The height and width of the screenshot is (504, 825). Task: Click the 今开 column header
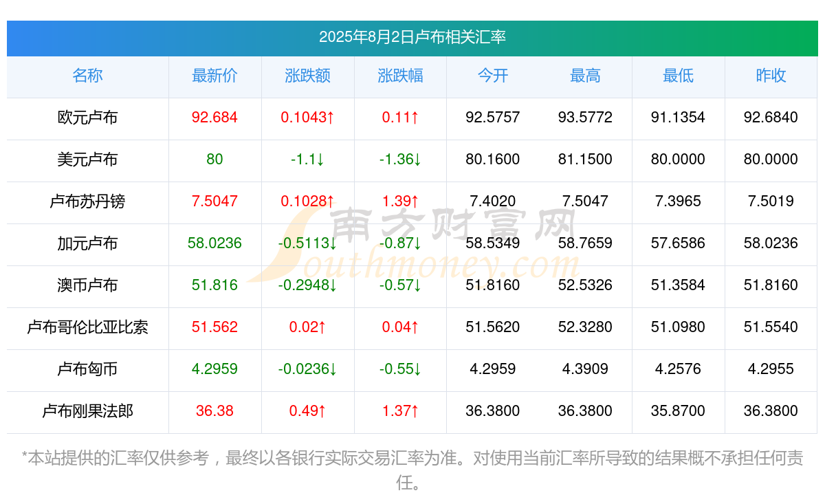(x=493, y=76)
